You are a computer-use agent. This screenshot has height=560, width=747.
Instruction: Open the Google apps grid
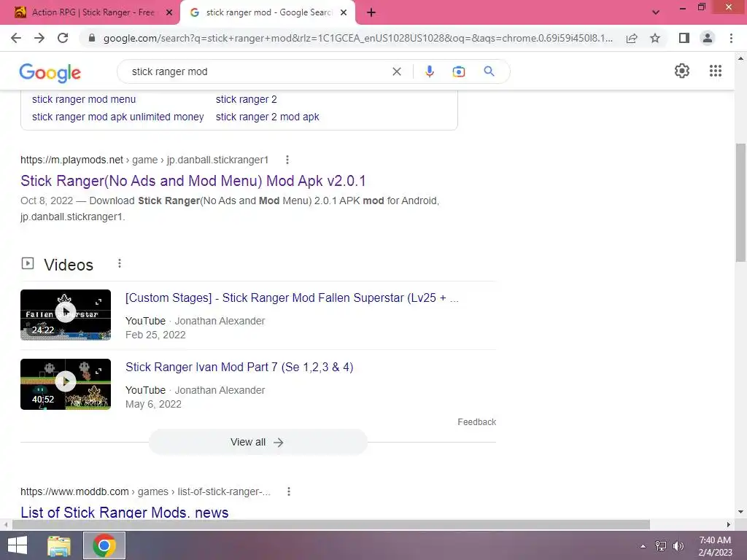715,71
